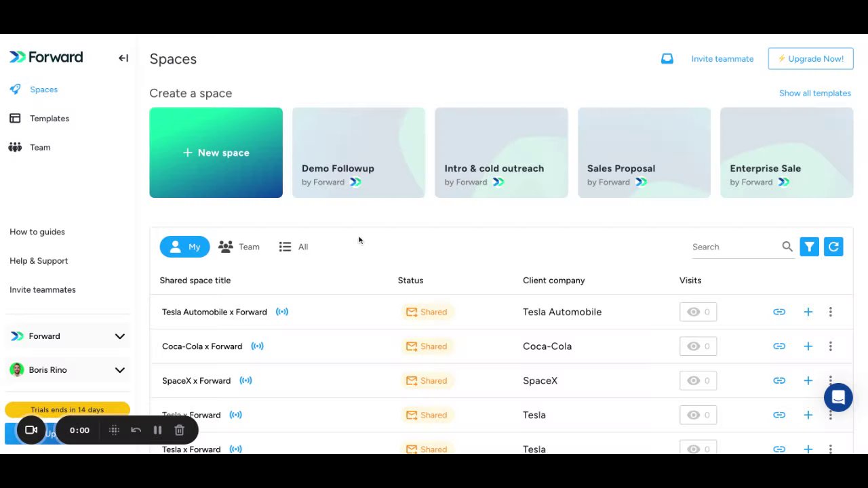The height and width of the screenshot is (488, 868).
Task: Sort by Client company column header
Action: (x=553, y=281)
